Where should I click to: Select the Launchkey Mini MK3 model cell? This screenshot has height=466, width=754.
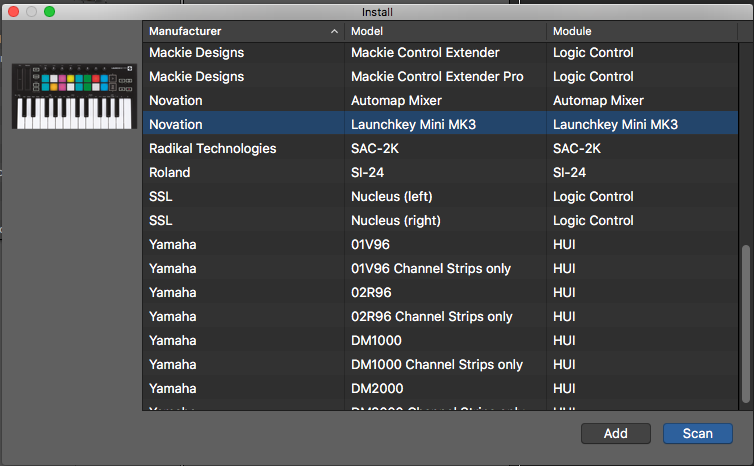click(x=414, y=125)
